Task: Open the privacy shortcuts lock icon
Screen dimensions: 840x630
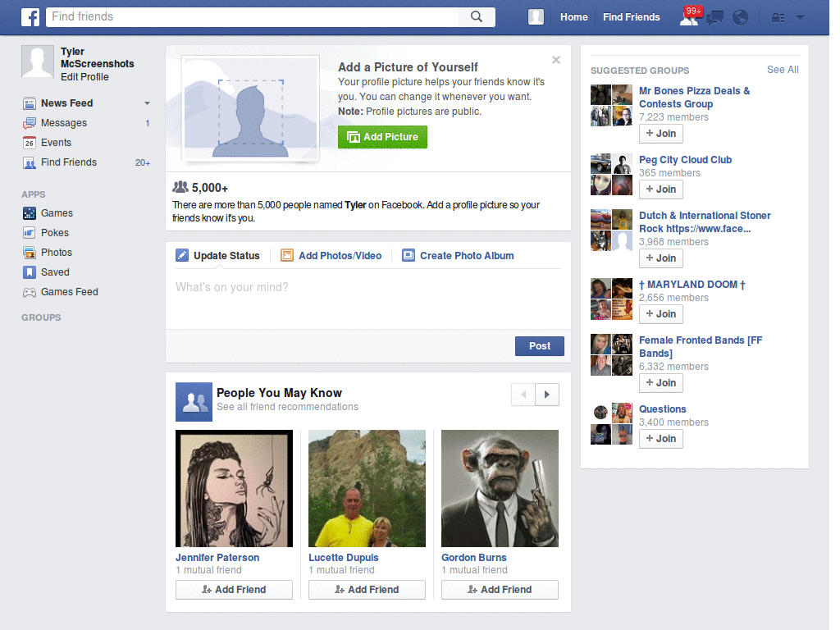Action: pos(778,18)
